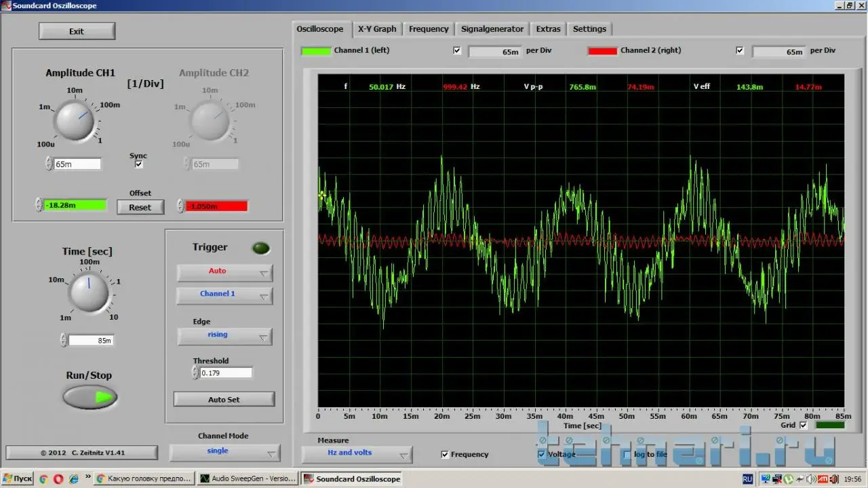Click the Trigger status LED indicator

(x=260, y=248)
